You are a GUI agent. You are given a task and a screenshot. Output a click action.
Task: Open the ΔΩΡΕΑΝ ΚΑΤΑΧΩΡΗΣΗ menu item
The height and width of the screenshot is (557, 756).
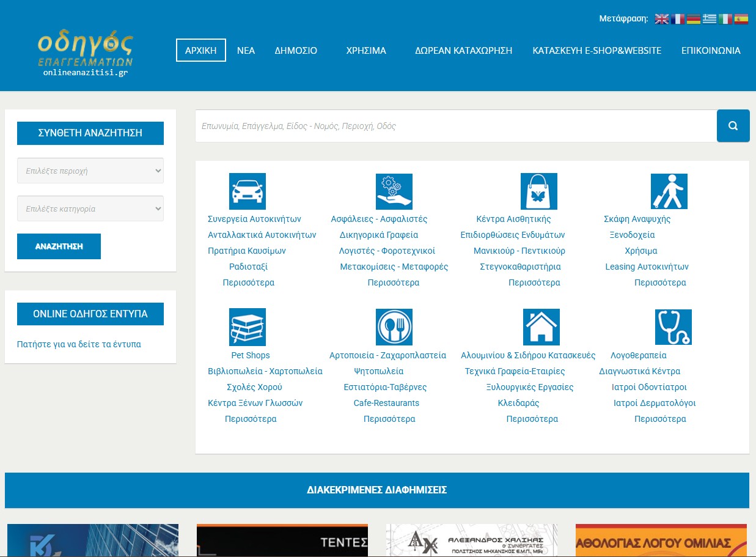click(x=463, y=51)
